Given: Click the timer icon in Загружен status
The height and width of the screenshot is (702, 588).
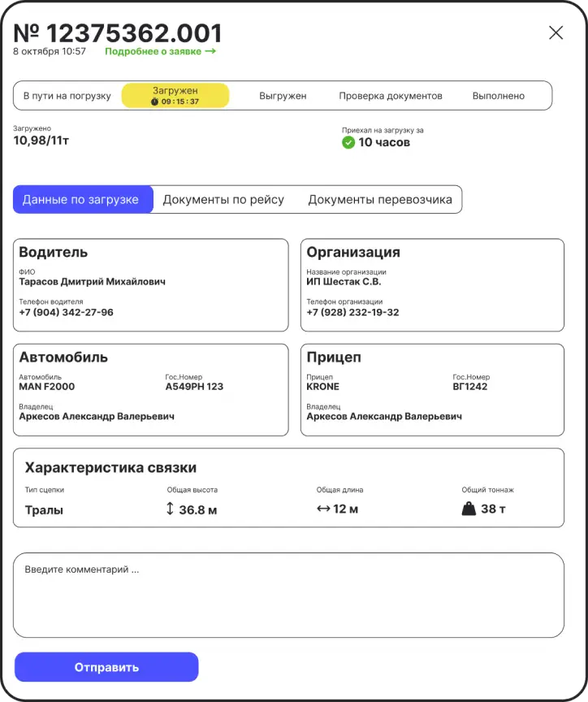Looking at the screenshot, I should coord(155,102).
